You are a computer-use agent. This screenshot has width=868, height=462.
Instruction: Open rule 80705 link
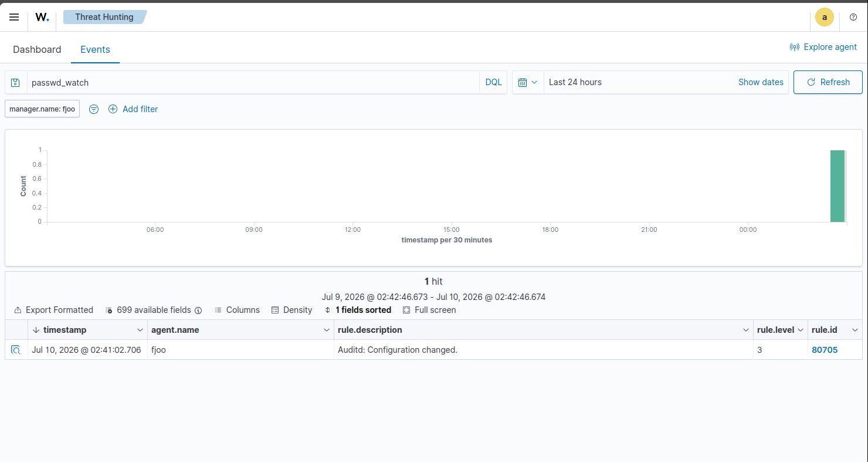pos(825,350)
